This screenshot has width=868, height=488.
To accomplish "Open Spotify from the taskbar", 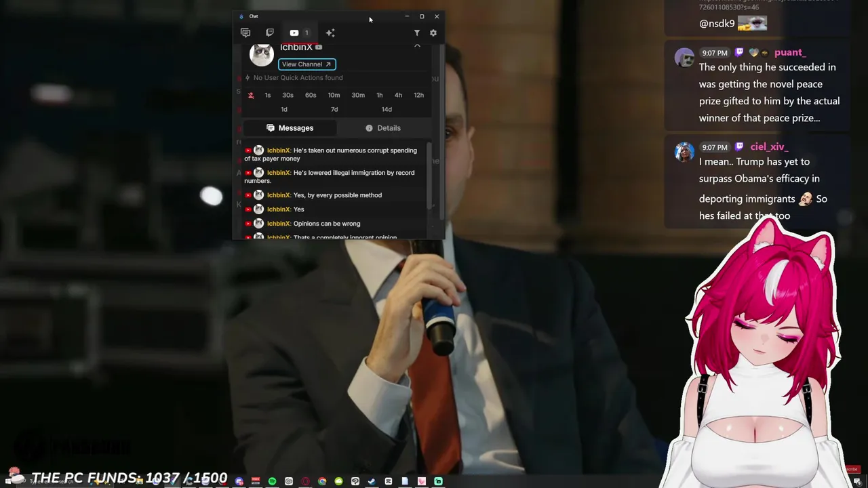I will coord(272,481).
